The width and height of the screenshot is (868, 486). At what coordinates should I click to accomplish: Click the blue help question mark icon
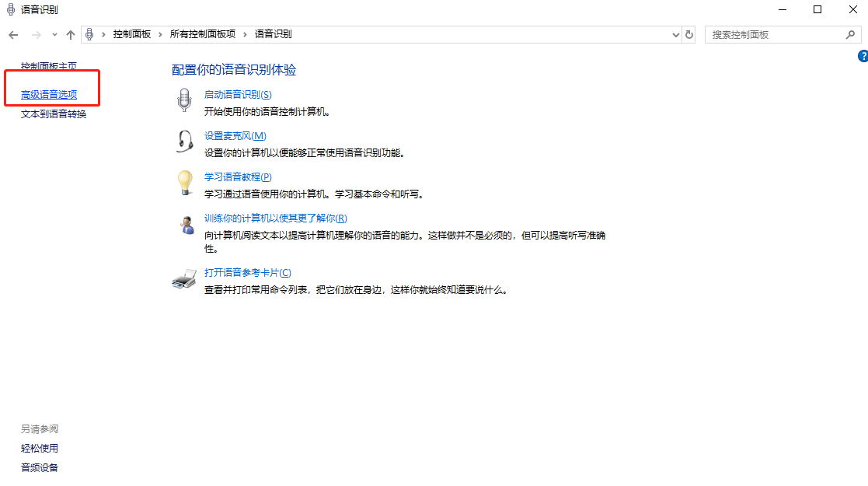pyautogui.click(x=863, y=56)
